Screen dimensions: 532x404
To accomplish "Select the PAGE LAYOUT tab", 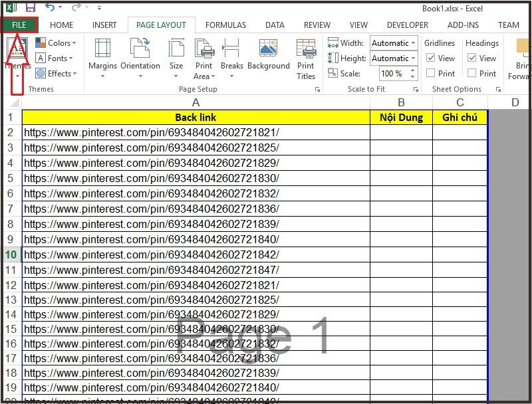I will tap(161, 25).
